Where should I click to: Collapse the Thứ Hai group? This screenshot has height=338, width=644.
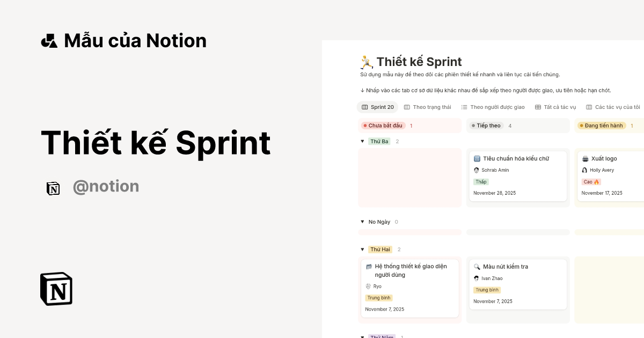pos(362,249)
